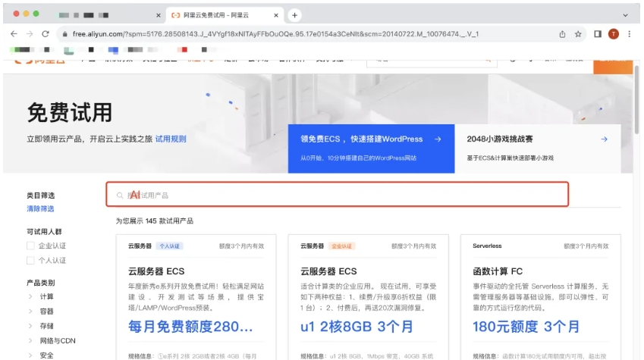
Task: Close the 阿里云免费试用 tab
Action: 276,15
